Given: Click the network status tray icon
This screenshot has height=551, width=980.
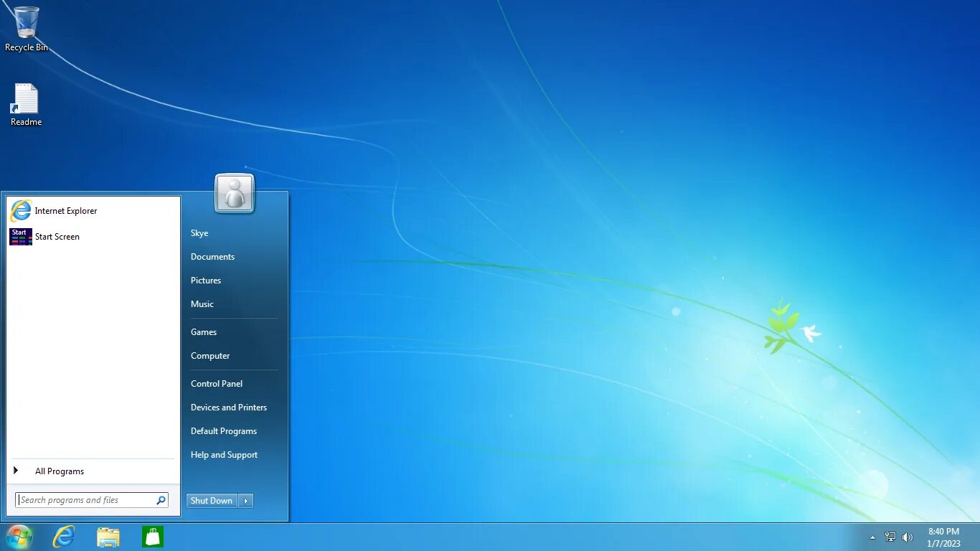Looking at the screenshot, I should pyautogui.click(x=890, y=537).
